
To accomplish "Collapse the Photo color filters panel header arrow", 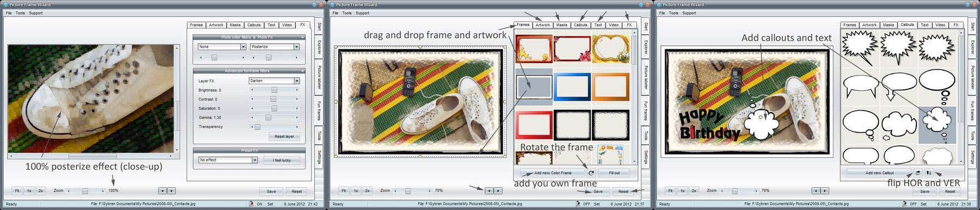I will coord(303,37).
